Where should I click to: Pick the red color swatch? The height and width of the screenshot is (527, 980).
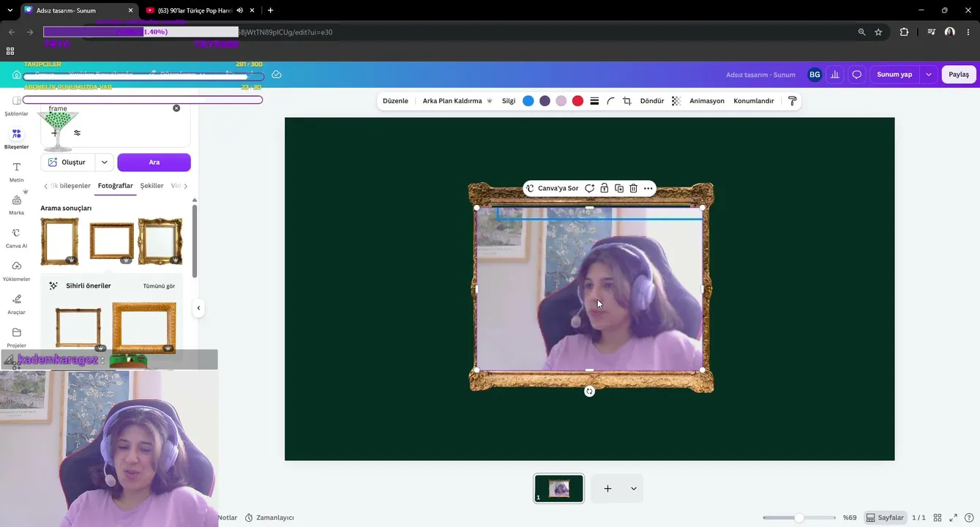pos(577,101)
